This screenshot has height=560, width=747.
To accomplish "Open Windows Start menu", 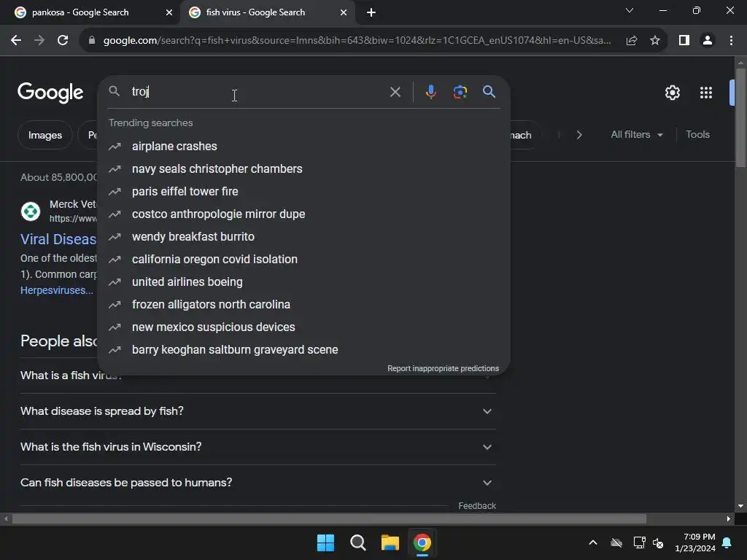I will pos(325,542).
